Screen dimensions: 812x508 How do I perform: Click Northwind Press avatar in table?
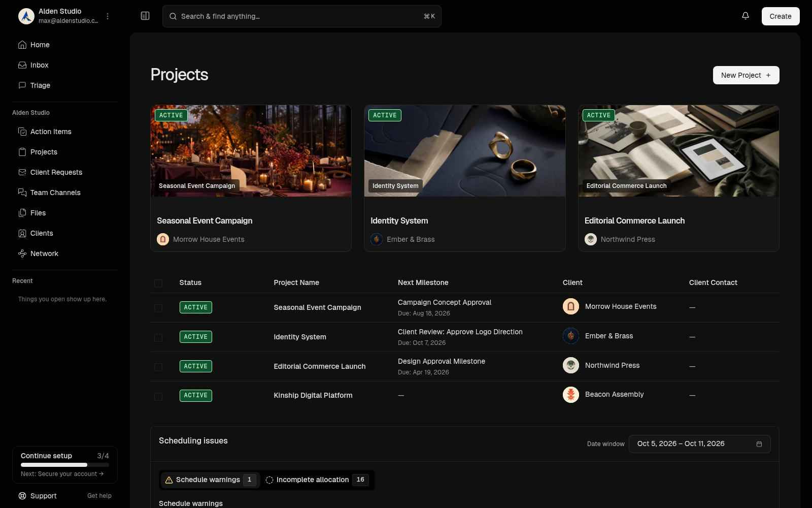click(571, 365)
